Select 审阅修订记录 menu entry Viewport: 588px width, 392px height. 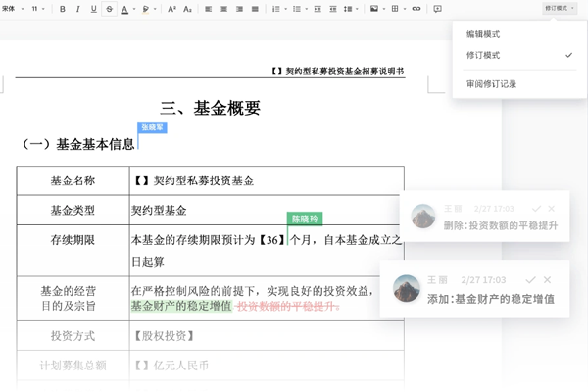tap(492, 84)
